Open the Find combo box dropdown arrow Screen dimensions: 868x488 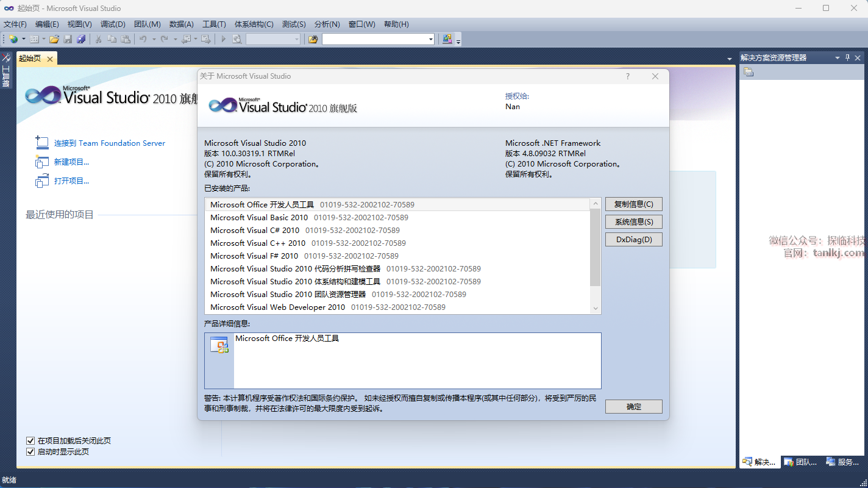pyautogui.click(x=430, y=39)
